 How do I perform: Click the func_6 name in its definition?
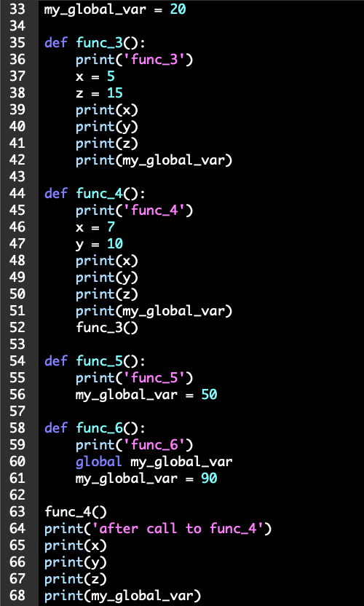coord(99,428)
